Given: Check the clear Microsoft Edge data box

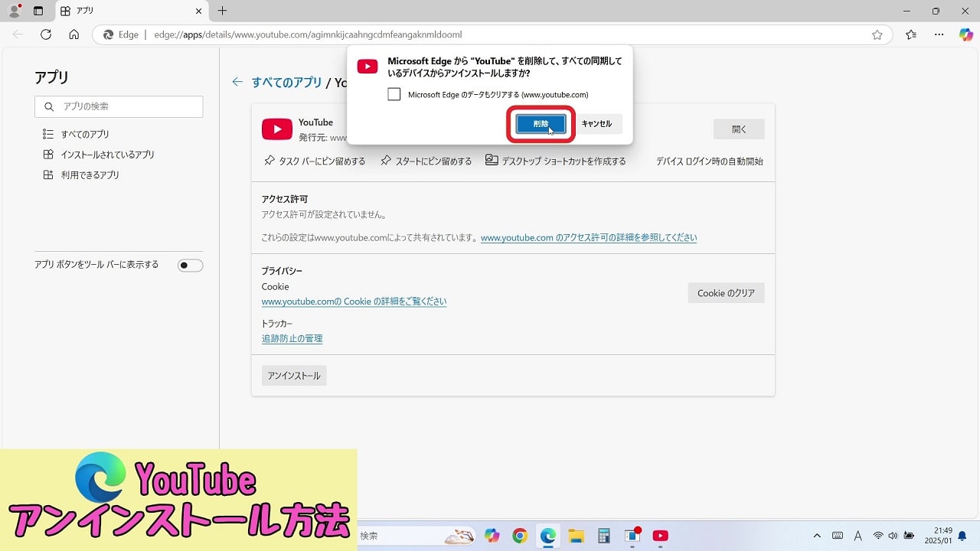Looking at the screenshot, I should [394, 94].
